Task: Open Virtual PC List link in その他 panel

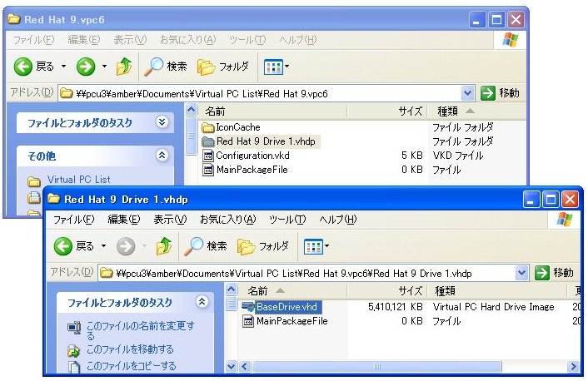Action: click(78, 180)
